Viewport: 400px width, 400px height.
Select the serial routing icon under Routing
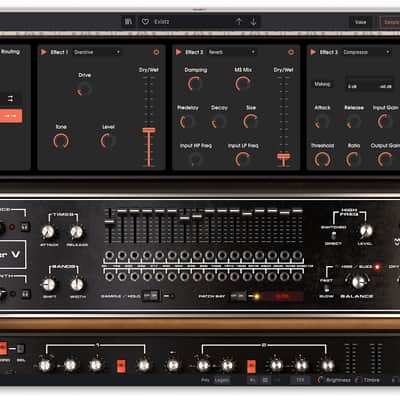click(x=11, y=99)
